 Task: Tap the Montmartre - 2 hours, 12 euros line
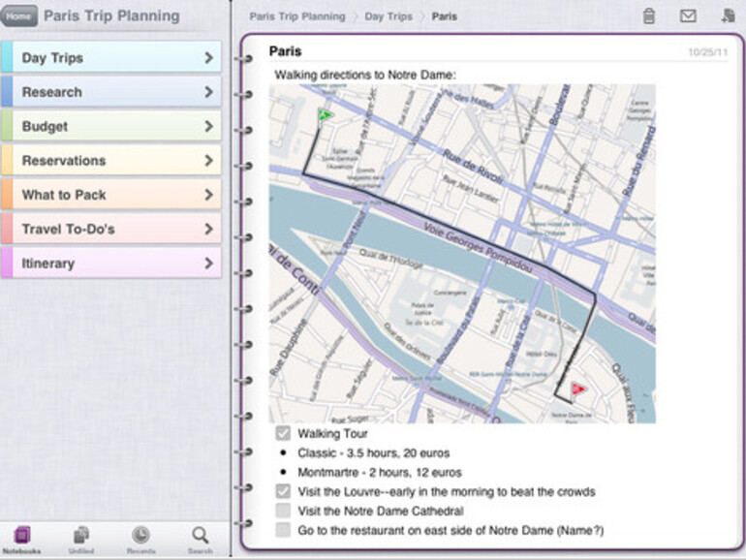coord(380,473)
